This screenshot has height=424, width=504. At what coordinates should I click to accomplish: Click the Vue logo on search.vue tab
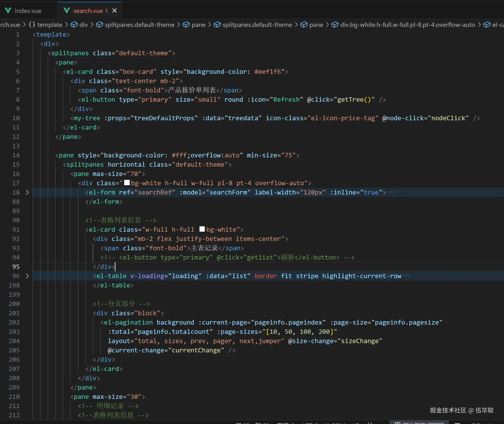66,11
